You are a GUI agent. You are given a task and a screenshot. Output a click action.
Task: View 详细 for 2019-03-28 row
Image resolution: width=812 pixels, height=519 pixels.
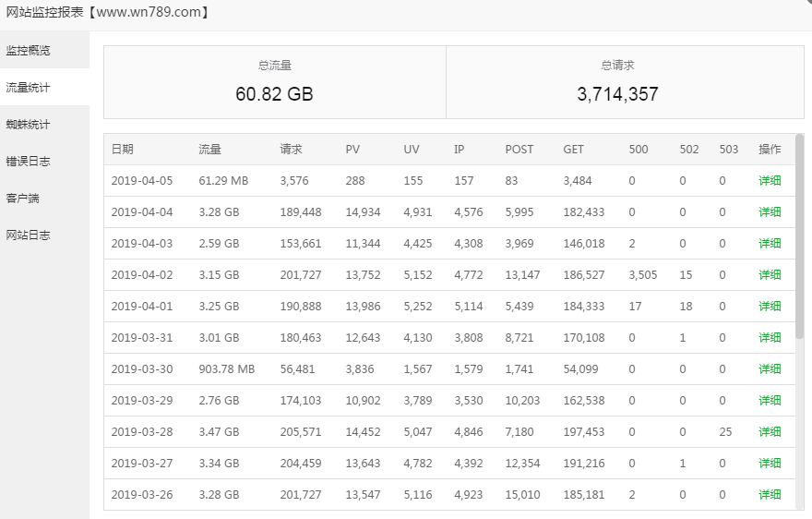[770, 432]
